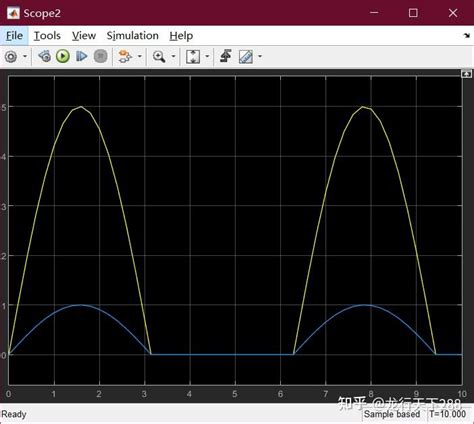Click maximize axes button at plot corner
Image resolution: width=474 pixels, height=424 pixels.
[x=466, y=74]
